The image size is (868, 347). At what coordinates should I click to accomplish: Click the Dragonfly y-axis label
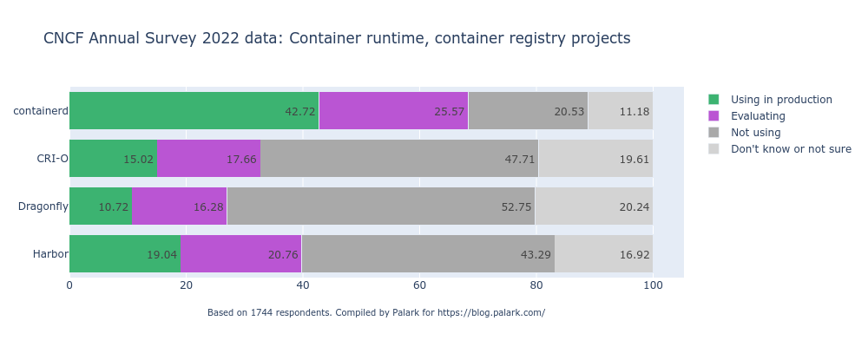coord(43,206)
